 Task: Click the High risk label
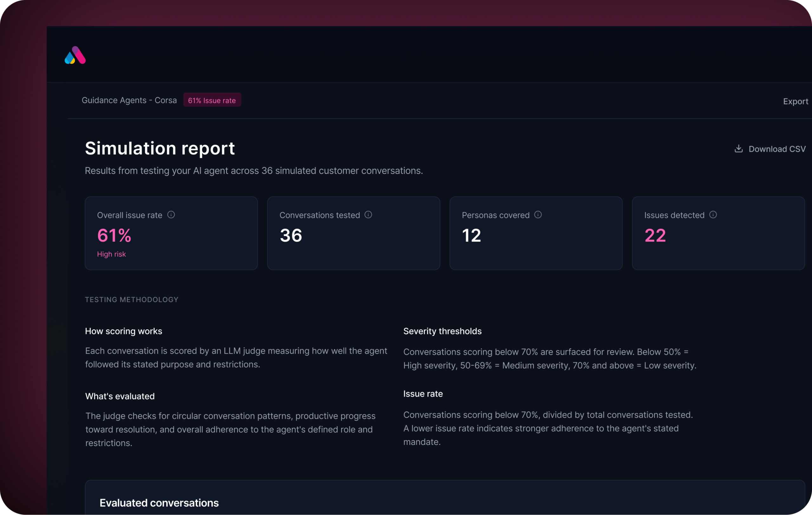[111, 254]
